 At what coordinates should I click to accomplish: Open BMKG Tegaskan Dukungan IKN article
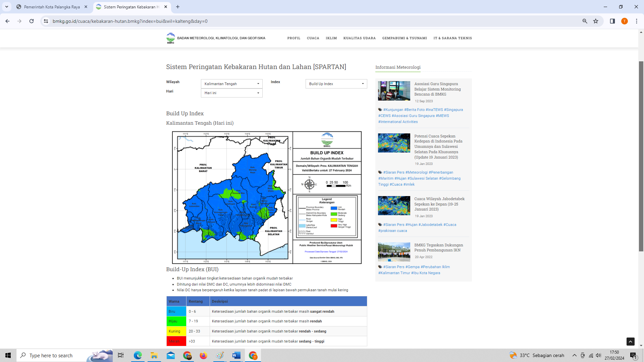click(439, 248)
